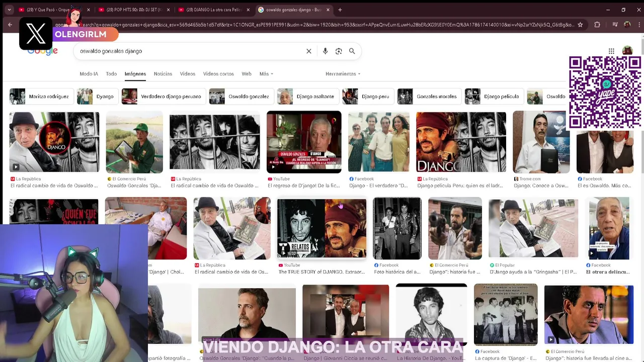This screenshot has height=362, width=644.
Task: Open the Google apps grid
Action: click(x=611, y=51)
